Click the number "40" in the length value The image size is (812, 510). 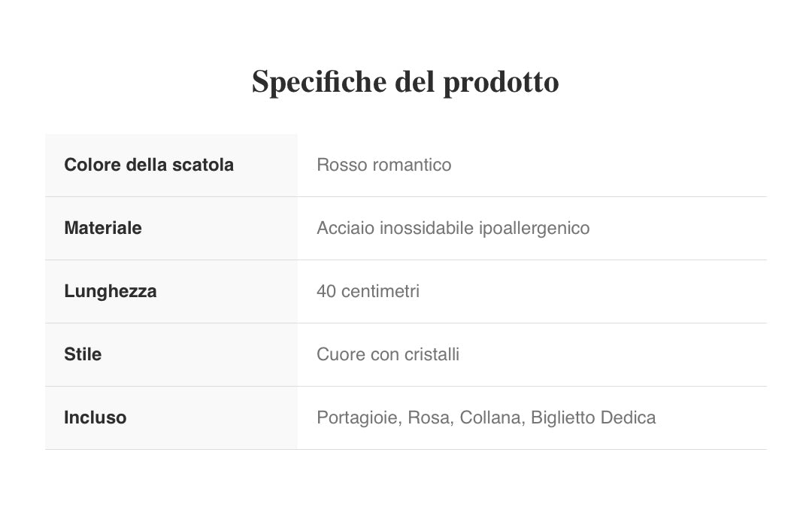point(326,291)
